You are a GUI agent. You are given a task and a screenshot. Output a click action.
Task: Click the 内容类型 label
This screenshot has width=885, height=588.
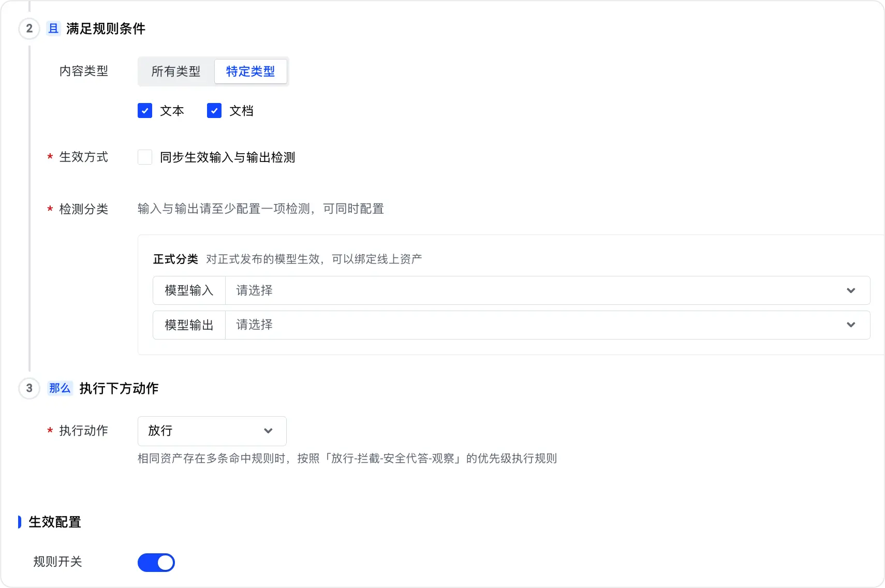point(84,71)
